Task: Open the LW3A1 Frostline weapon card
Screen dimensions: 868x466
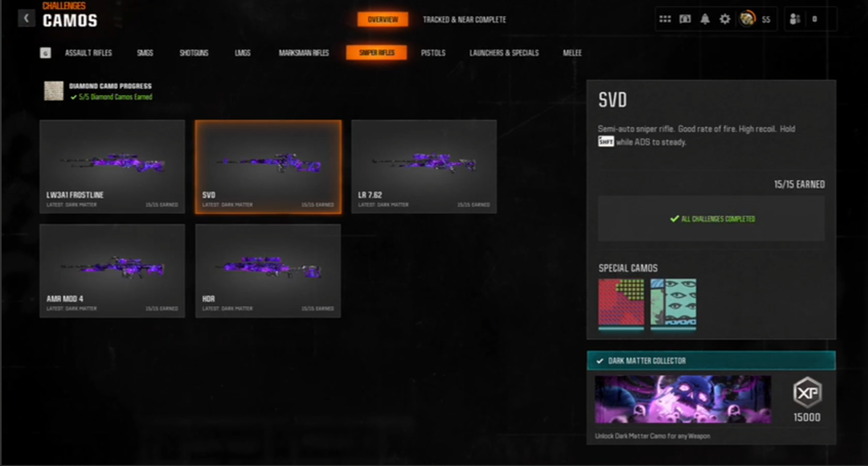Action: click(113, 167)
